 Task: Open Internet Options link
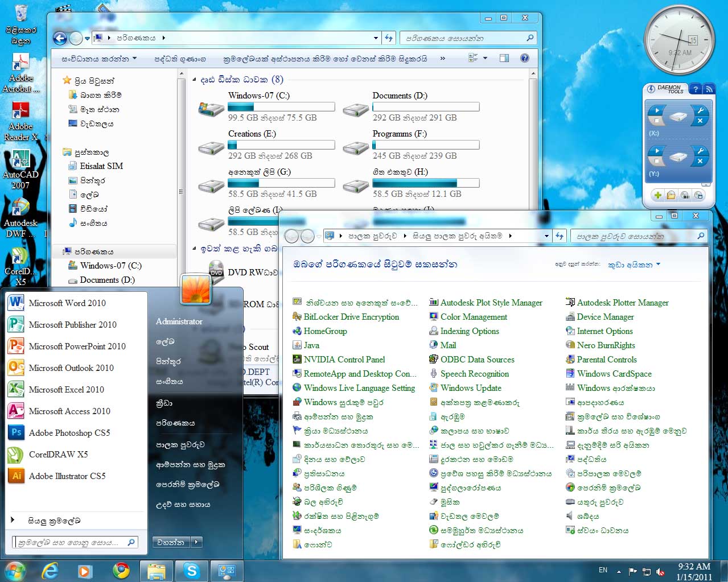click(598, 331)
